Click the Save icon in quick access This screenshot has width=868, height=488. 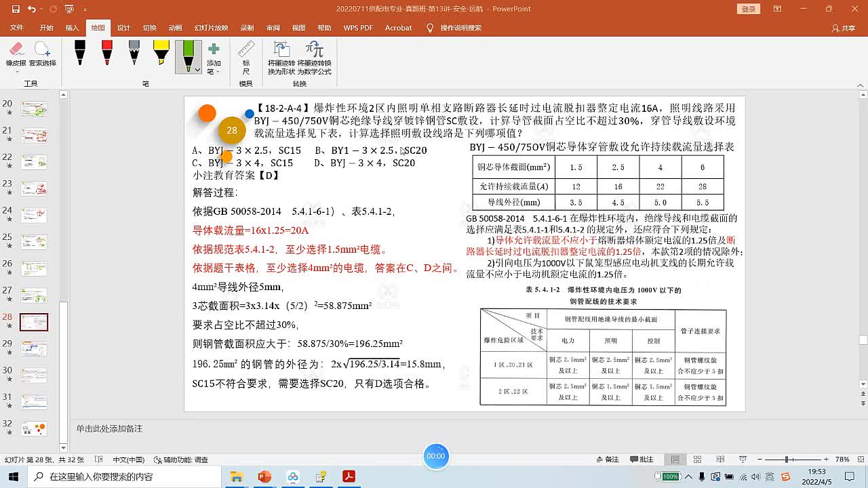coord(15,9)
